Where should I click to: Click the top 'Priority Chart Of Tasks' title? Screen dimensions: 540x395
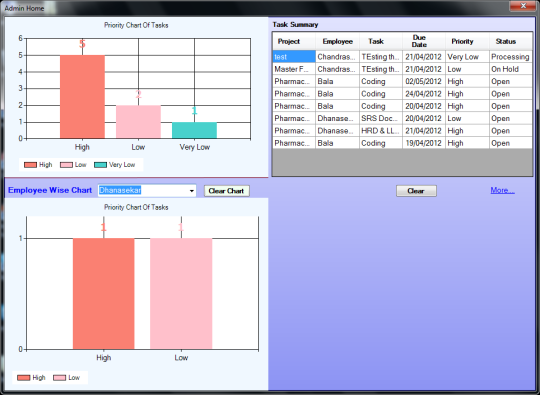coord(136,25)
